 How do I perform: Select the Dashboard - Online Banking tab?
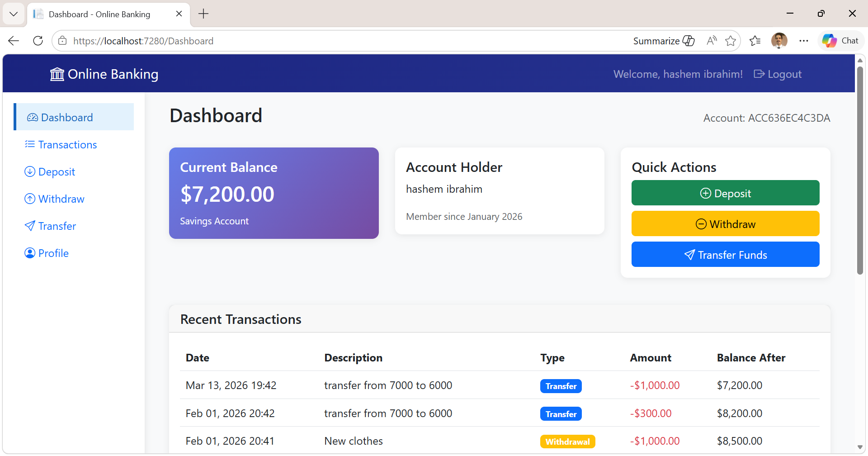pos(108,14)
